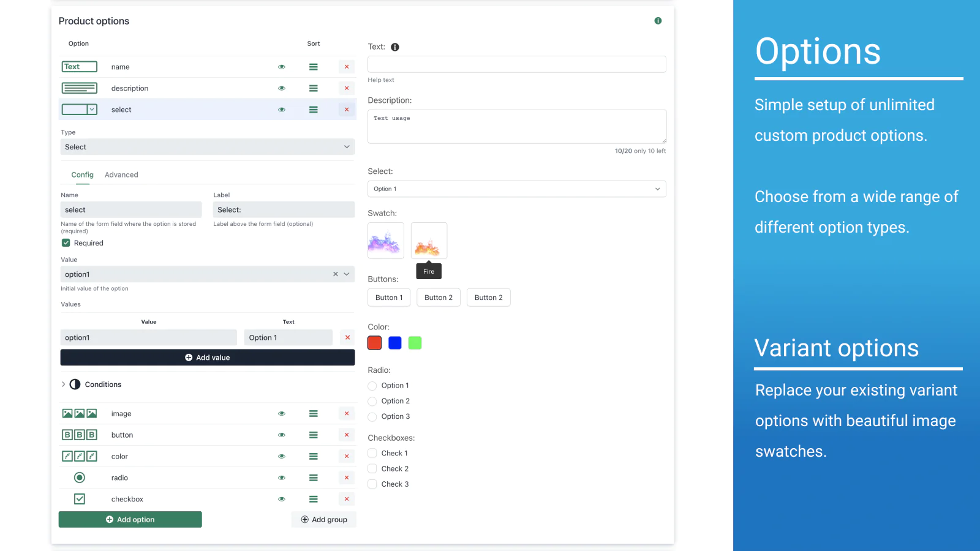Click the info icon beside Text label
980x551 pixels.
pyautogui.click(x=395, y=47)
